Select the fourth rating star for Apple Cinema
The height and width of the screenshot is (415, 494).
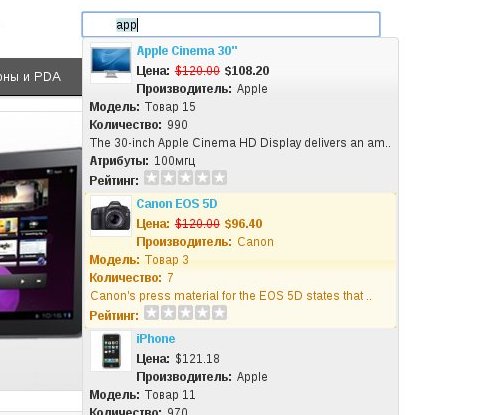[x=202, y=178]
